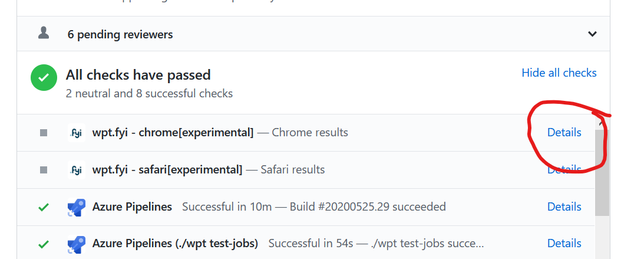Click the wpt.fyi logo on the safari row

[77, 170]
